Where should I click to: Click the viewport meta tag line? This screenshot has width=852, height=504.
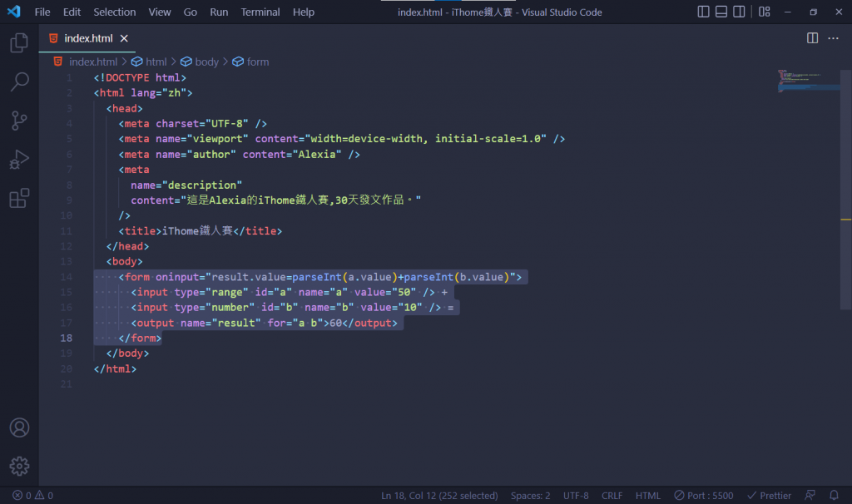pyautogui.click(x=342, y=139)
